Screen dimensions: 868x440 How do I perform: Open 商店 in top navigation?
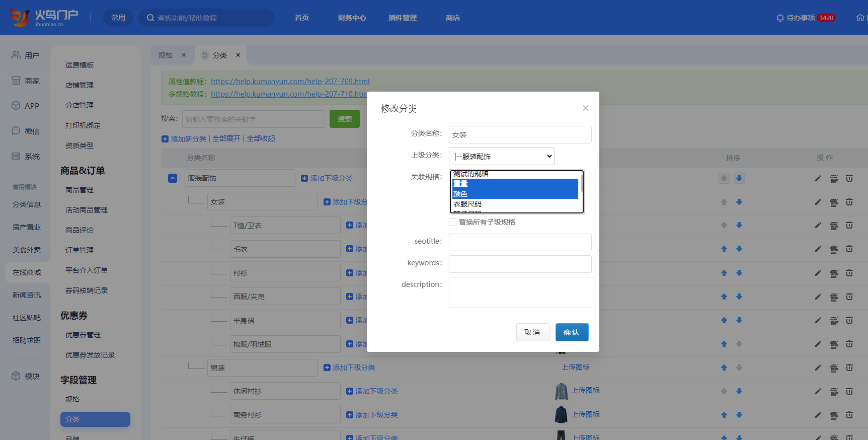453,18
